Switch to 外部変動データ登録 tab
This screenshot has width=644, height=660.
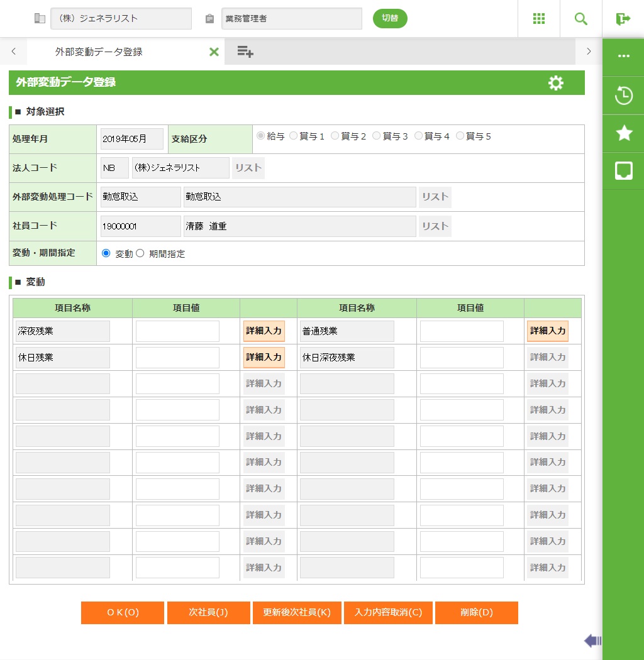point(99,52)
